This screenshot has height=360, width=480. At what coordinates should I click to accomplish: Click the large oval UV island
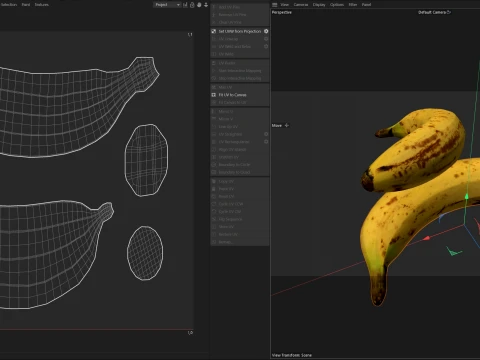(x=146, y=160)
